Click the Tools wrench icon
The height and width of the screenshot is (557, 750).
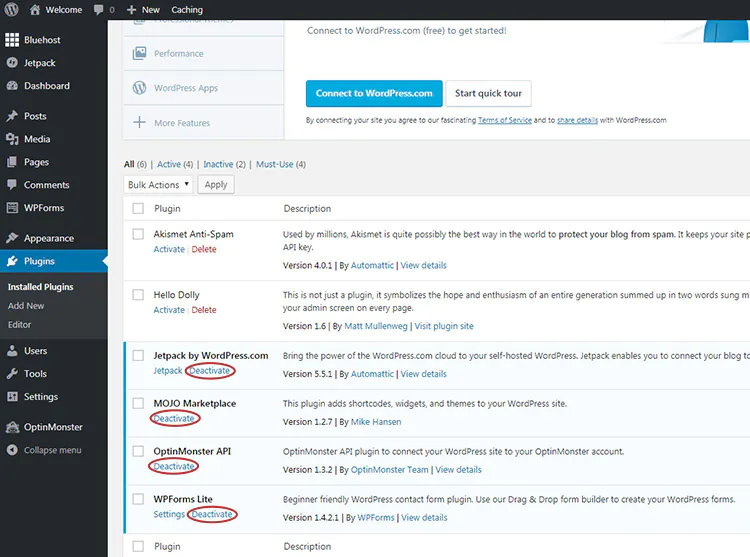(x=12, y=373)
